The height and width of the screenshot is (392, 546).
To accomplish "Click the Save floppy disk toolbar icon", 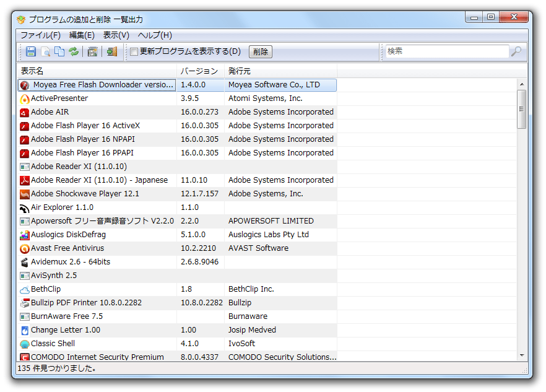I will tap(31, 51).
